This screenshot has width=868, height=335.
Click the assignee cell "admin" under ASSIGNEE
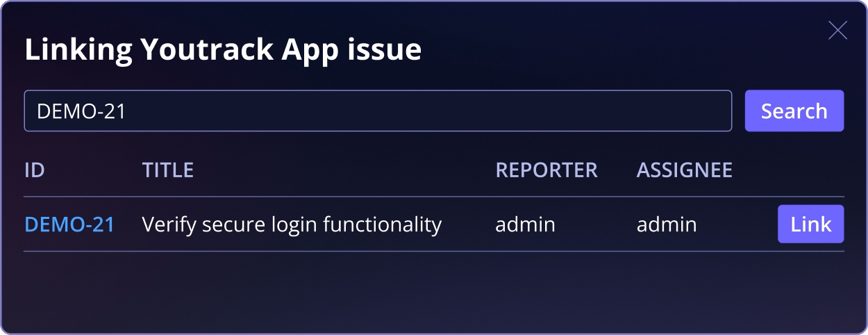pos(667,224)
